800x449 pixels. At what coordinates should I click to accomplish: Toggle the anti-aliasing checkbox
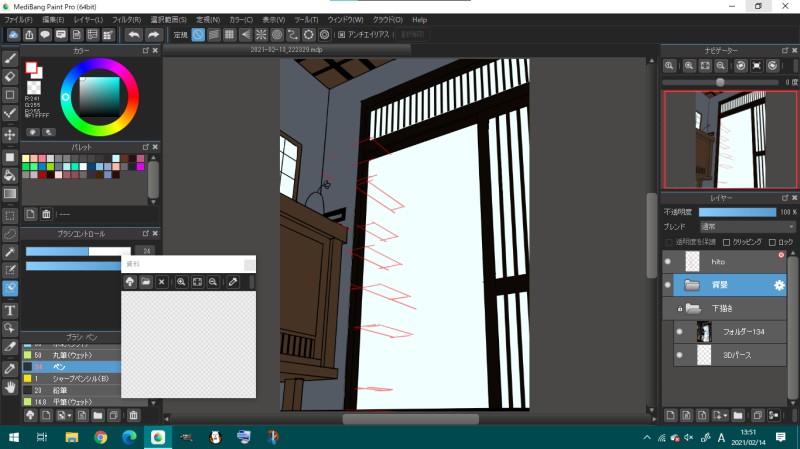click(342, 35)
